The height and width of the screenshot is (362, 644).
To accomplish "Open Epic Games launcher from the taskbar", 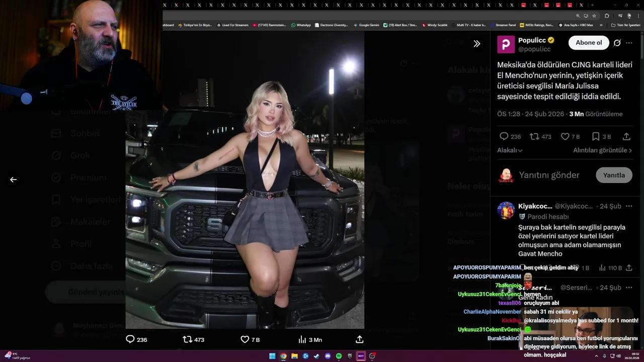I will click(x=350, y=356).
